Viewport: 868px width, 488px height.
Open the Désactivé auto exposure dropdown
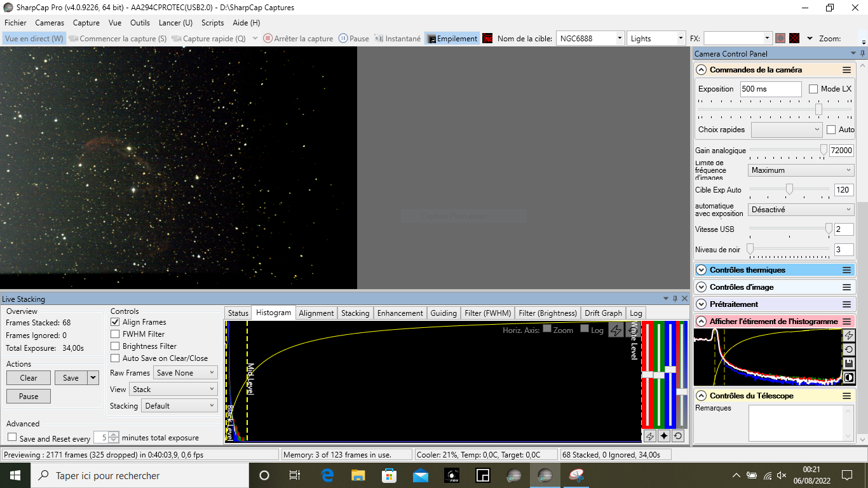pos(801,210)
